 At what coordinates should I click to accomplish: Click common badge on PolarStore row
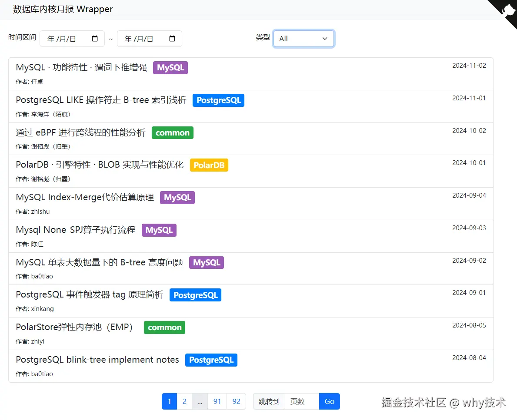[x=164, y=327]
